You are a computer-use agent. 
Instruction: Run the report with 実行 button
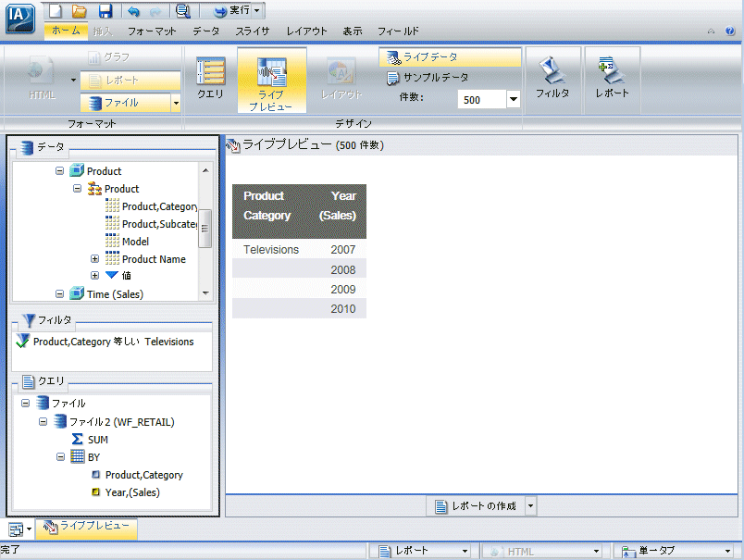point(231,10)
